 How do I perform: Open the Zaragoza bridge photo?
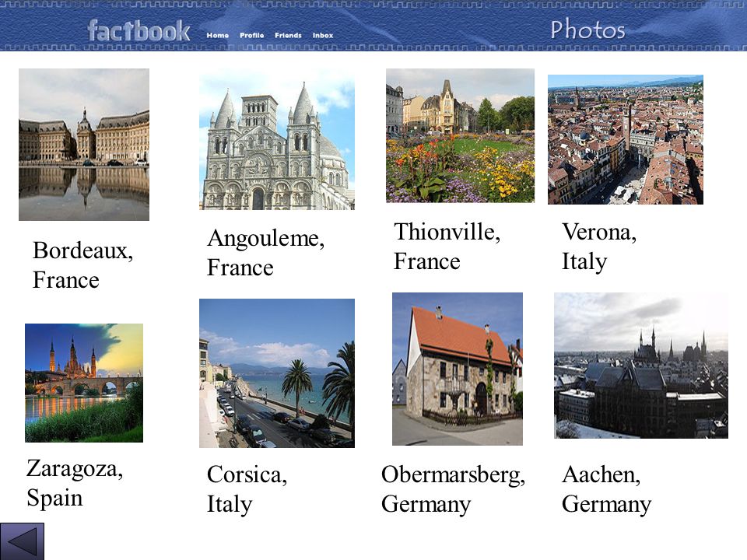[x=84, y=383]
